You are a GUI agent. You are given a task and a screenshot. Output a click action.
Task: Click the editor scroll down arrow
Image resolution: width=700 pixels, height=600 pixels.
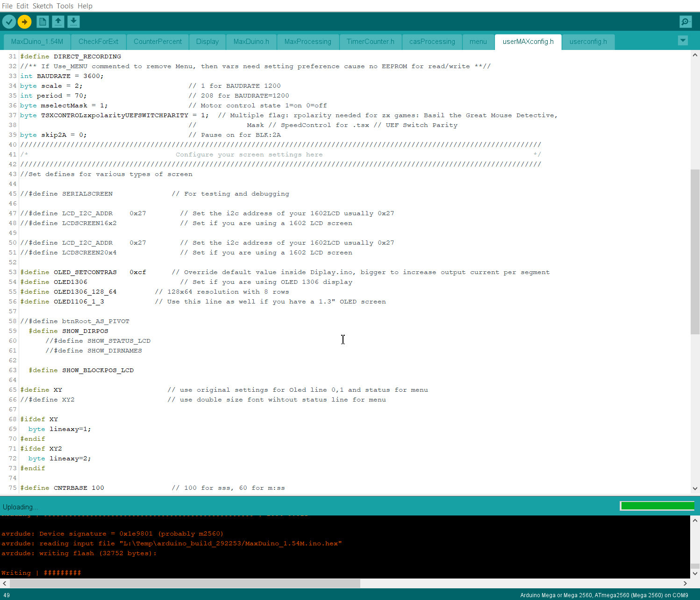695,488
